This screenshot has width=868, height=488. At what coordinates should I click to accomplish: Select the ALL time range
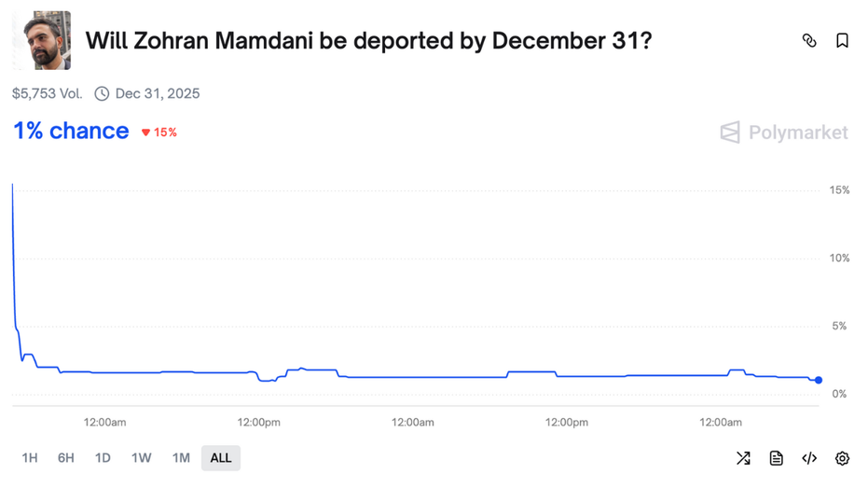point(221,458)
